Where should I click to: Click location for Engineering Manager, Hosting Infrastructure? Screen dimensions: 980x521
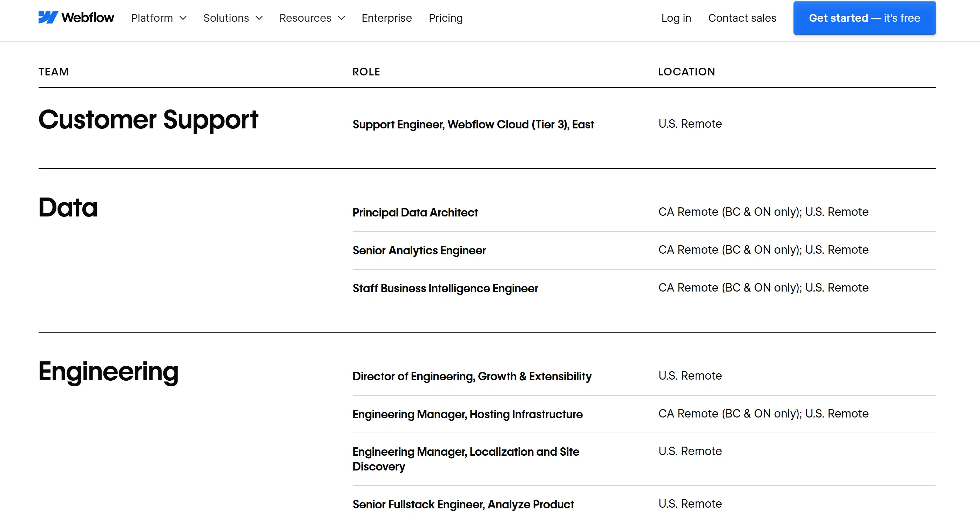763,413
